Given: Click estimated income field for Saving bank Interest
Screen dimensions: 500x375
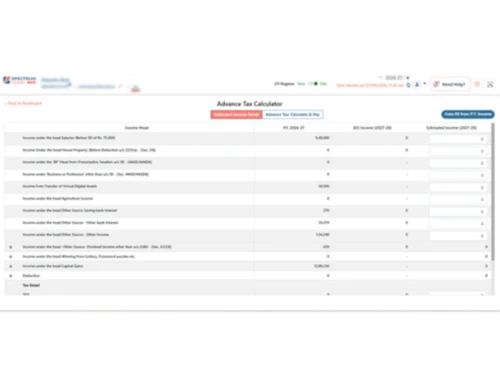Looking at the screenshot, I should 457,212.
